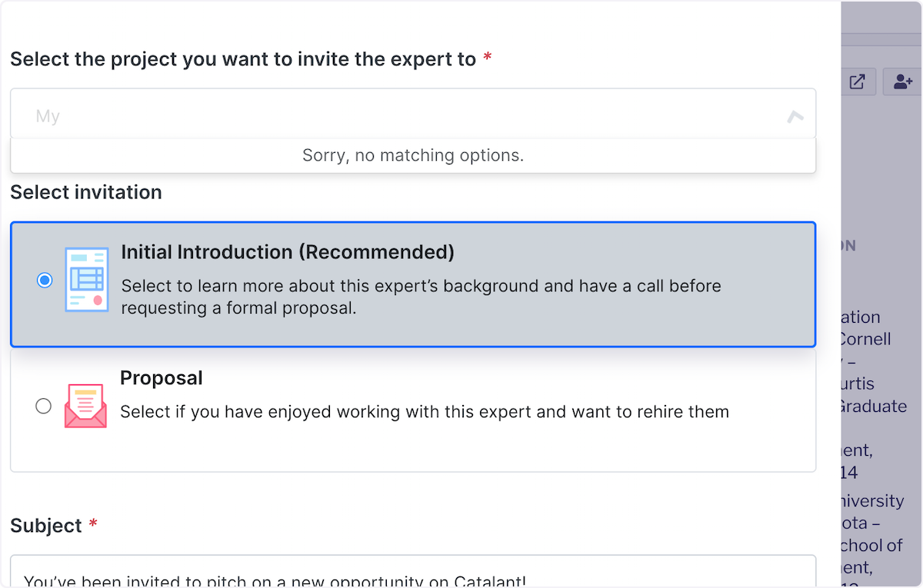The height and width of the screenshot is (588, 923).
Task: Click the "Select the project" field label
Action: pyautogui.click(x=243, y=59)
